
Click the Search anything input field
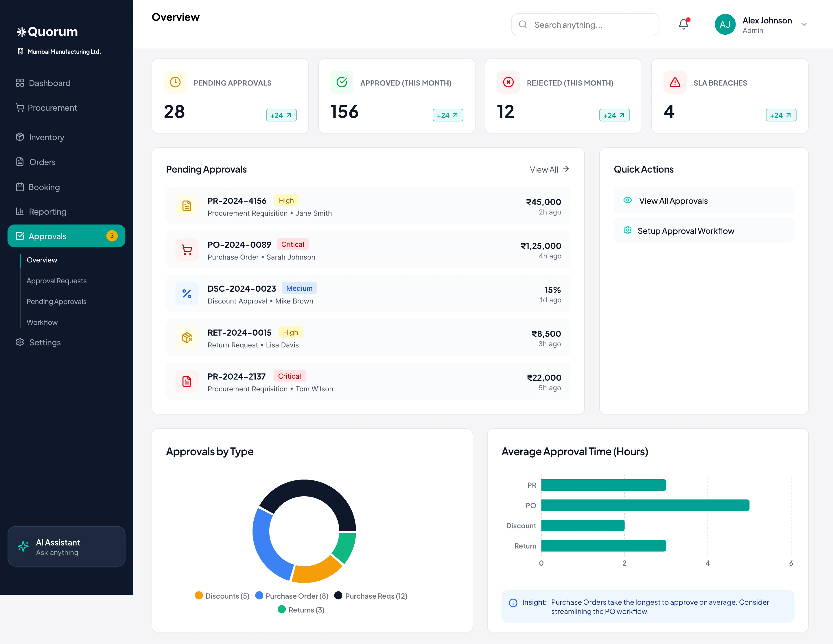point(585,24)
